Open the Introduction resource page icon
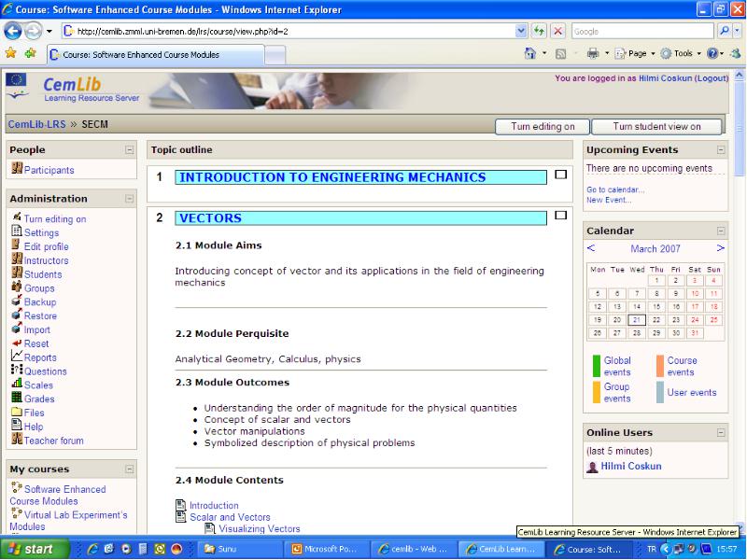The width and height of the screenshot is (747, 560). tap(181, 505)
